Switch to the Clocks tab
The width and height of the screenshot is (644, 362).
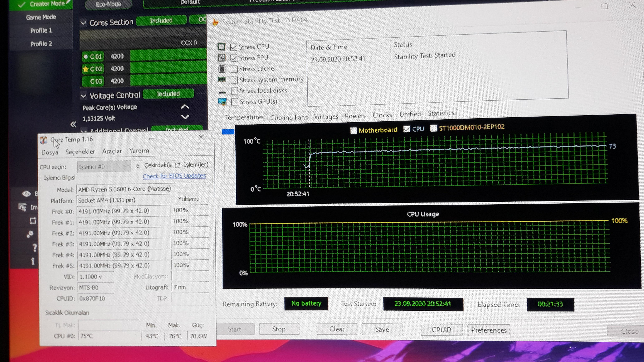[x=382, y=115]
